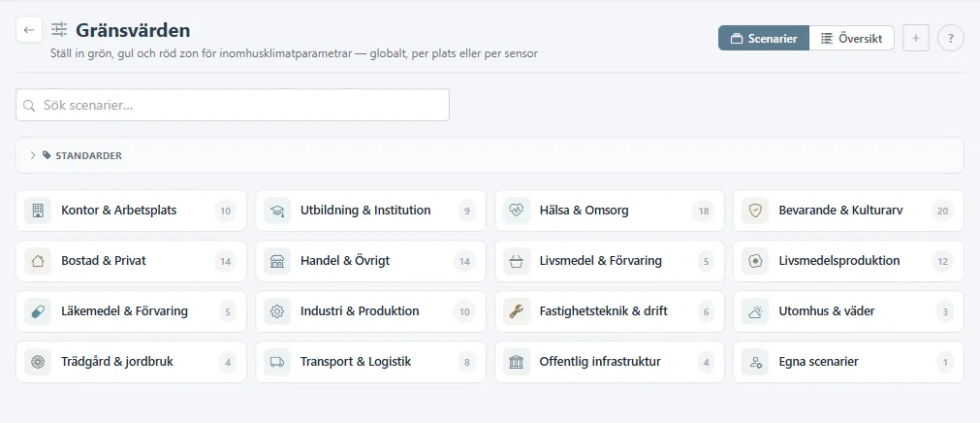Open the Bostad & Privat category
980x423 pixels.
pos(131,261)
